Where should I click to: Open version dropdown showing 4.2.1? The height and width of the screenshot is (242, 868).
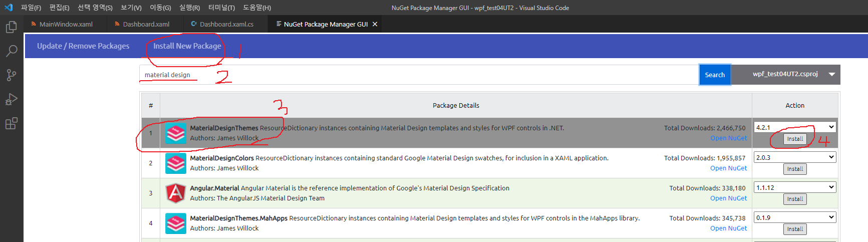(795, 127)
